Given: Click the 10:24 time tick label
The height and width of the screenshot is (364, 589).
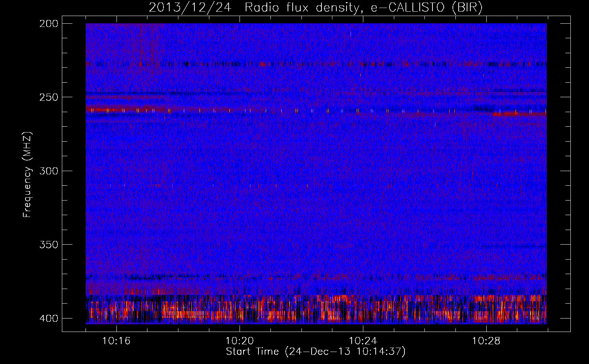Looking at the screenshot, I should pos(363,341).
